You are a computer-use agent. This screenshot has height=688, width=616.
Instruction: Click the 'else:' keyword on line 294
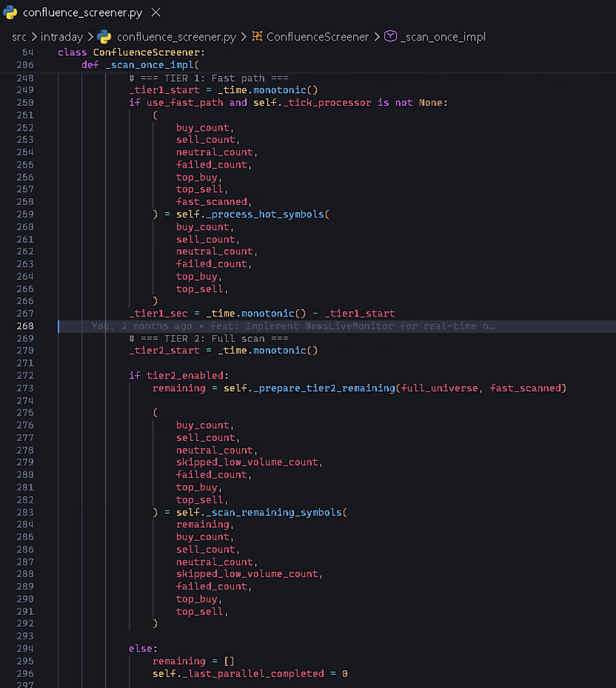click(143, 649)
